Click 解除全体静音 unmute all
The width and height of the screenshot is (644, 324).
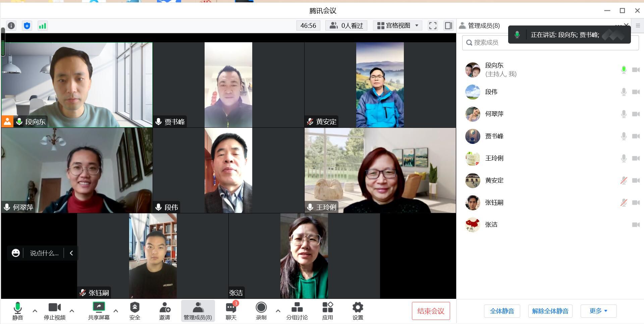(x=550, y=311)
